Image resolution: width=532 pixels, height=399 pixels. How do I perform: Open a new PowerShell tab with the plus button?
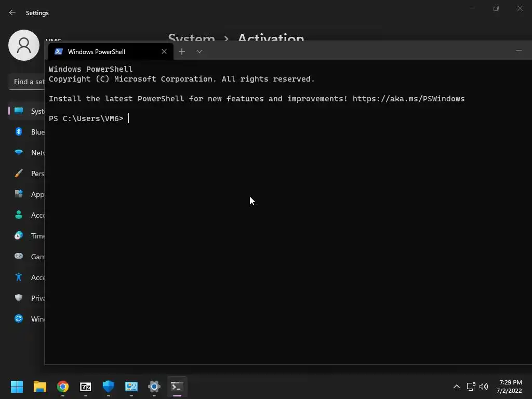click(182, 51)
